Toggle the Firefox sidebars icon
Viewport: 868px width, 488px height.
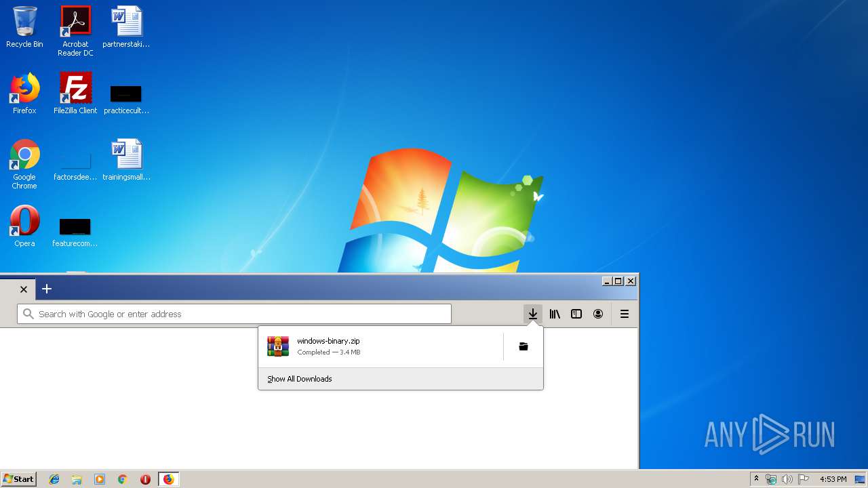pyautogui.click(x=576, y=314)
